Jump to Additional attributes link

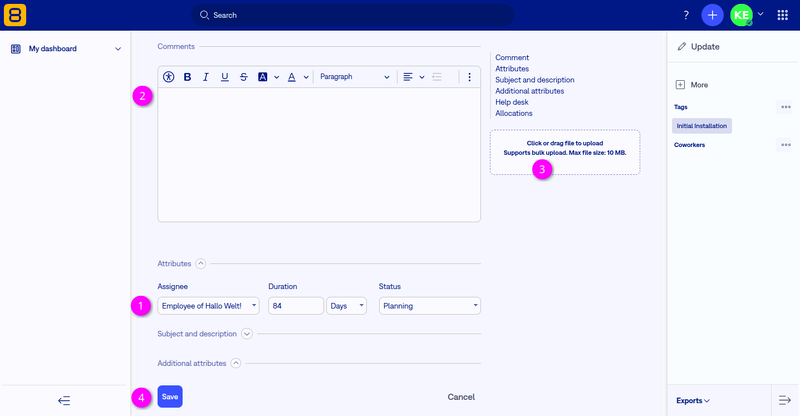[x=530, y=91]
